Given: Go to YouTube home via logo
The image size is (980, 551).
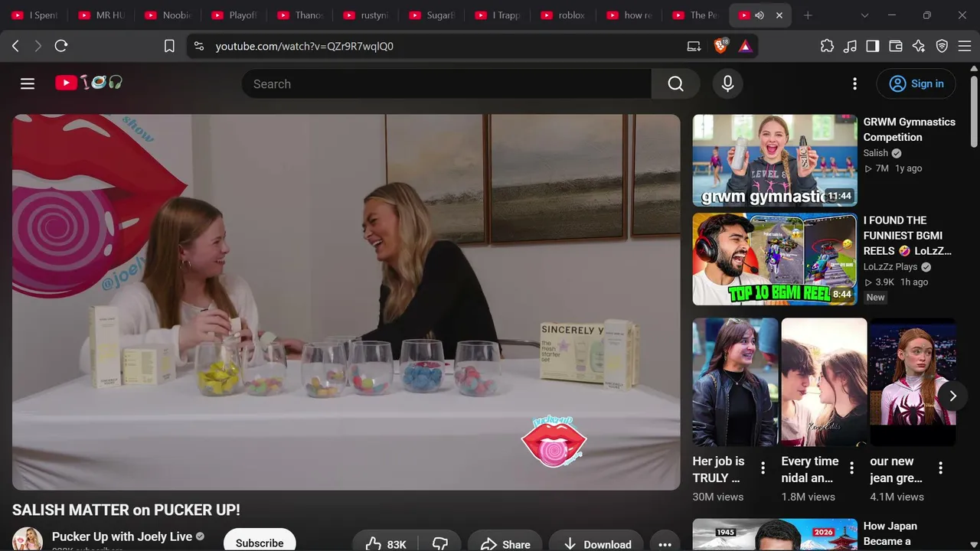Looking at the screenshot, I should click(x=89, y=83).
